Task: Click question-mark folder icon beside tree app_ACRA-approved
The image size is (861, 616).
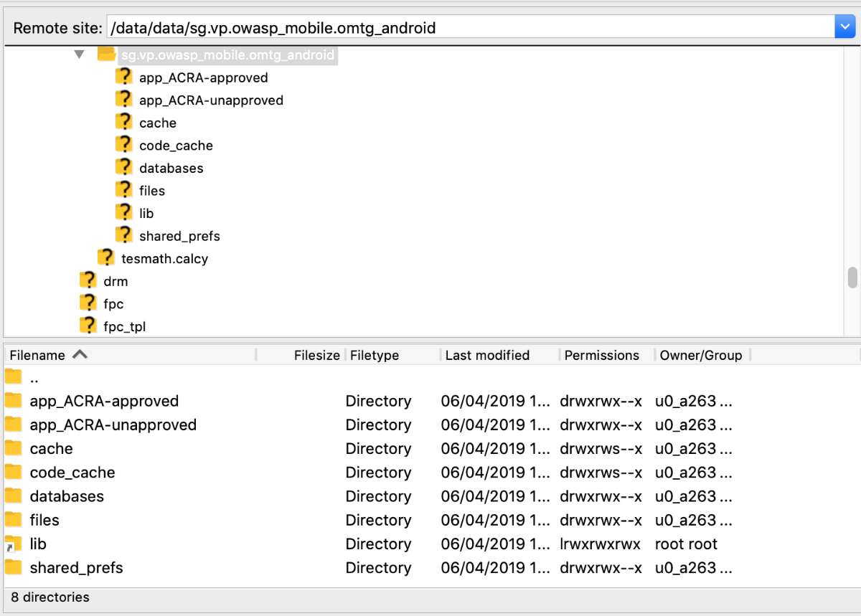Action: pyautogui.click(x=124, y=77)
